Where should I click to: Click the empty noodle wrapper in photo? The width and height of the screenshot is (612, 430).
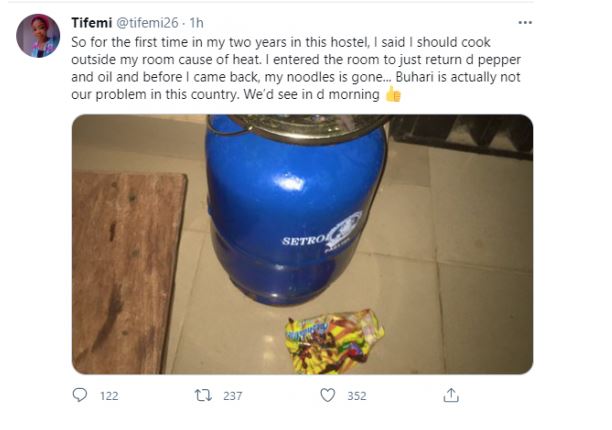click(333, 340)
